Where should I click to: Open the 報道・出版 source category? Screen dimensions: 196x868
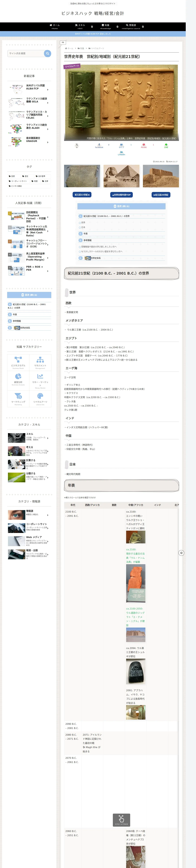(x=29, y=554)
